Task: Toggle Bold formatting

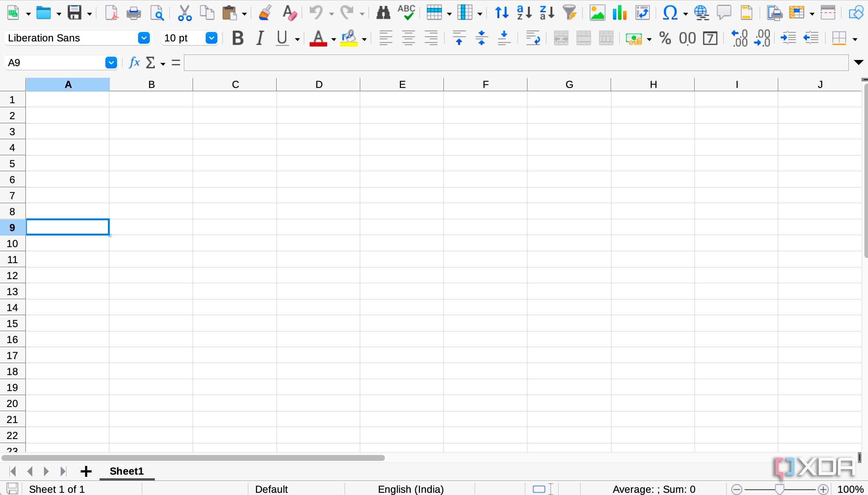Action: 238,38
